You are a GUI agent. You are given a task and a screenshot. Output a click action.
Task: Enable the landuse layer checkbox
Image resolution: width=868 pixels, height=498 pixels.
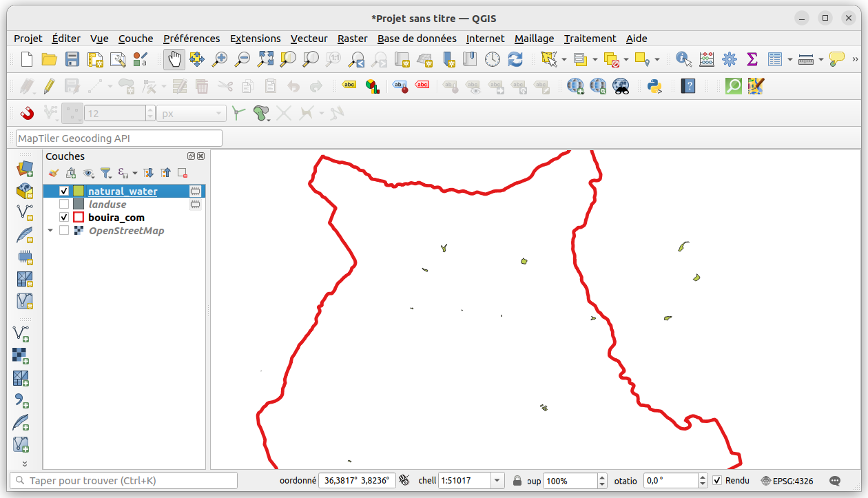click(64, 205)
